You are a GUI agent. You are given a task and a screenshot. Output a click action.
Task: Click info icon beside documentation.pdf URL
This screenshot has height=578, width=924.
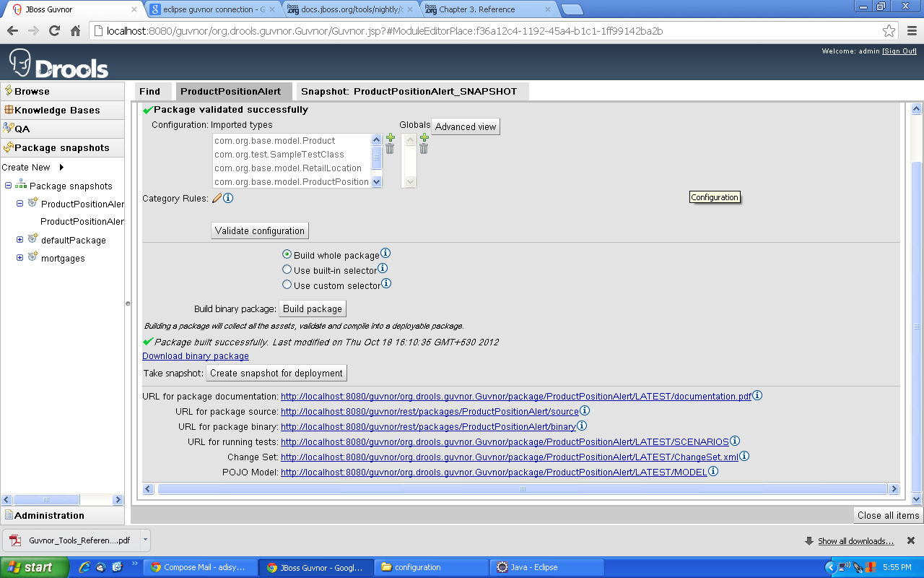point(757,396)
